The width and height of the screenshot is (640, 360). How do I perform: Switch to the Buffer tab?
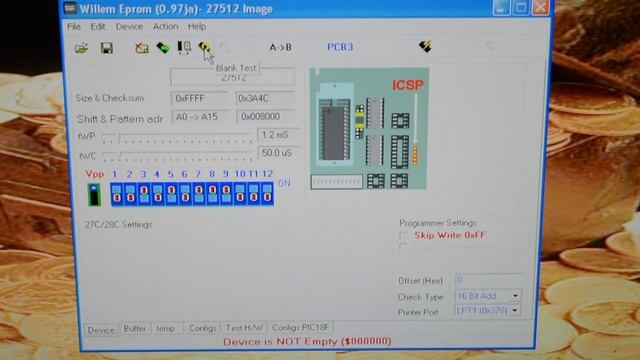(x=135, y=328)
